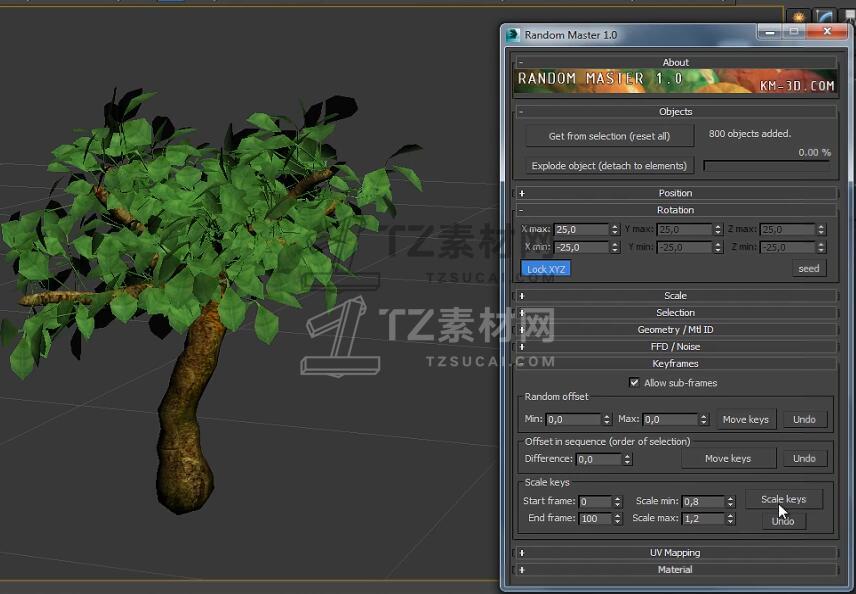Click Undo in Offset in sequence group
The image size is (856, 594).
click(x=804, y=459)
